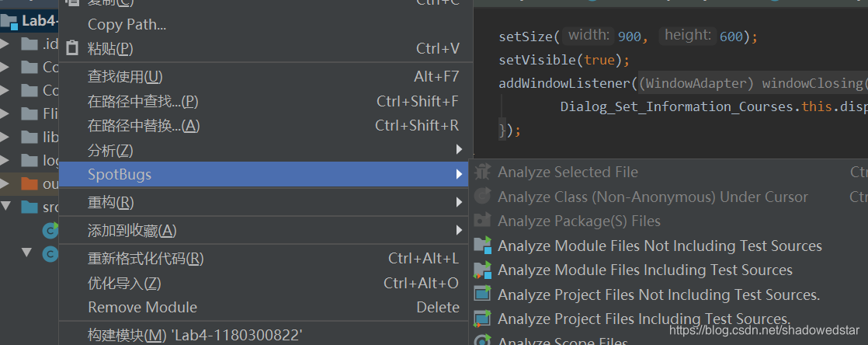Run Analyze Project Files Not Including Test Sources

(658, 294)
